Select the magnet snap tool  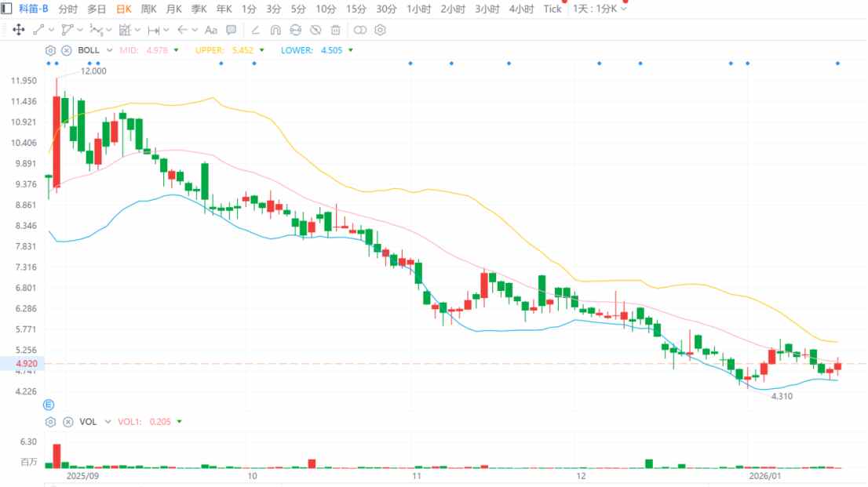[x=275, y=30]
